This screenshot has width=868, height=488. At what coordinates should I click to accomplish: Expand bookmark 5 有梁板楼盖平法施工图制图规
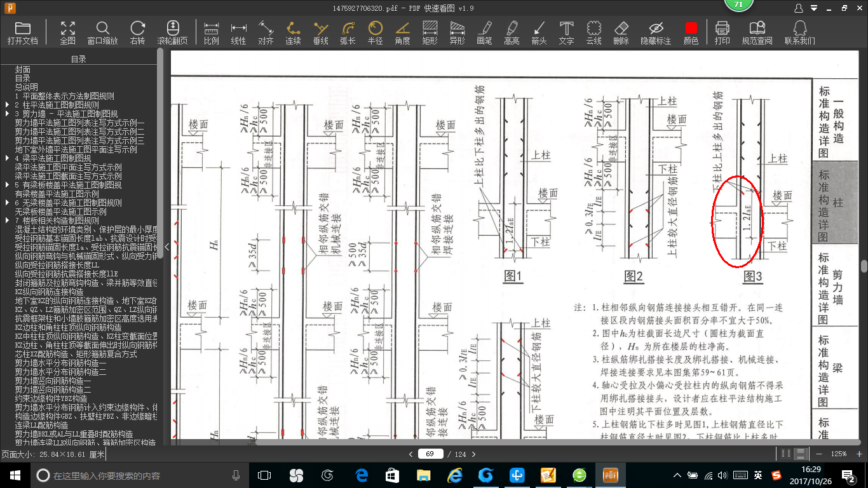[x=6, y=185]
